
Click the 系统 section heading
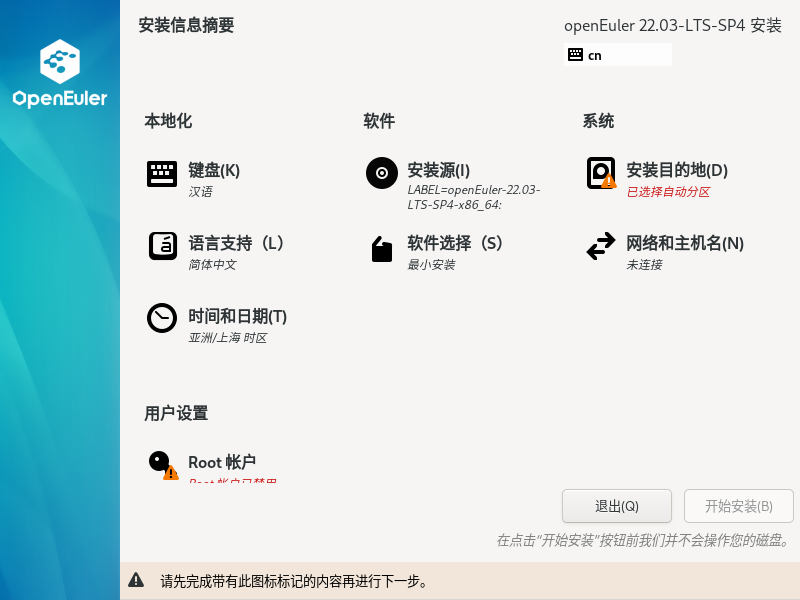point(598,121)
